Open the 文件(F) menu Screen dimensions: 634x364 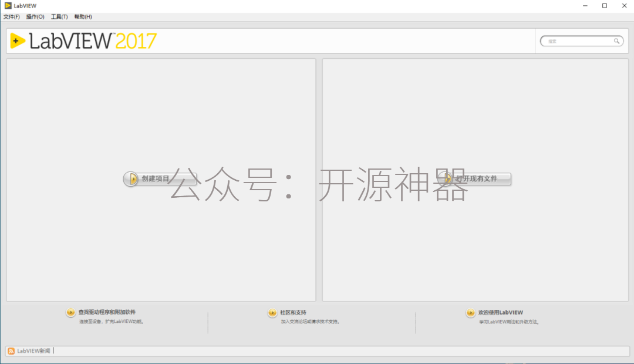point(11,16)
